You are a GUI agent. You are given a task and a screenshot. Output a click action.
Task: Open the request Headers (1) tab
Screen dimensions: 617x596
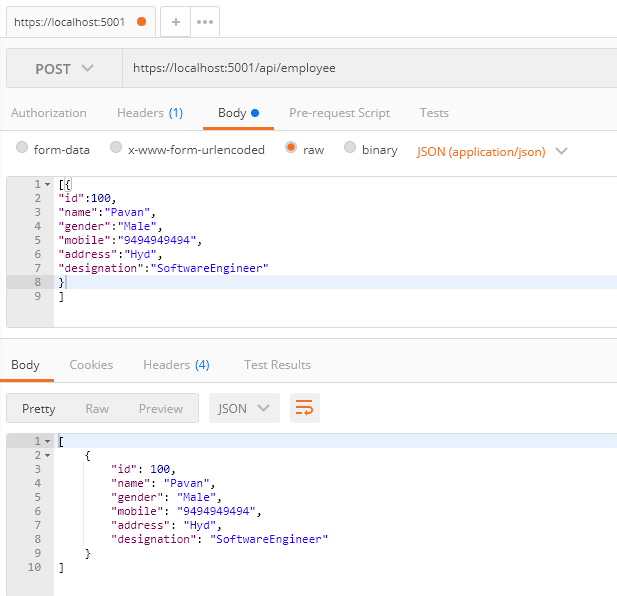pos(150,113)
